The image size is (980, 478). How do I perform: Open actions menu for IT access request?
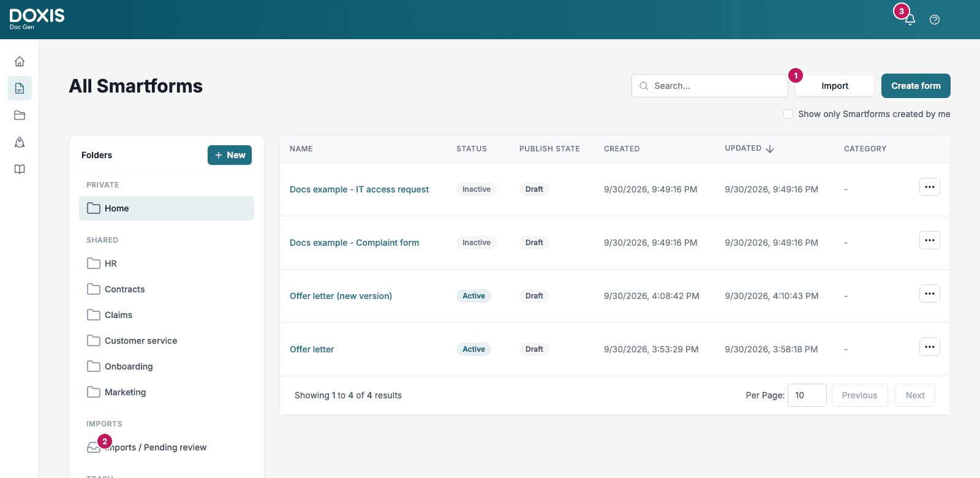point(930,187)
